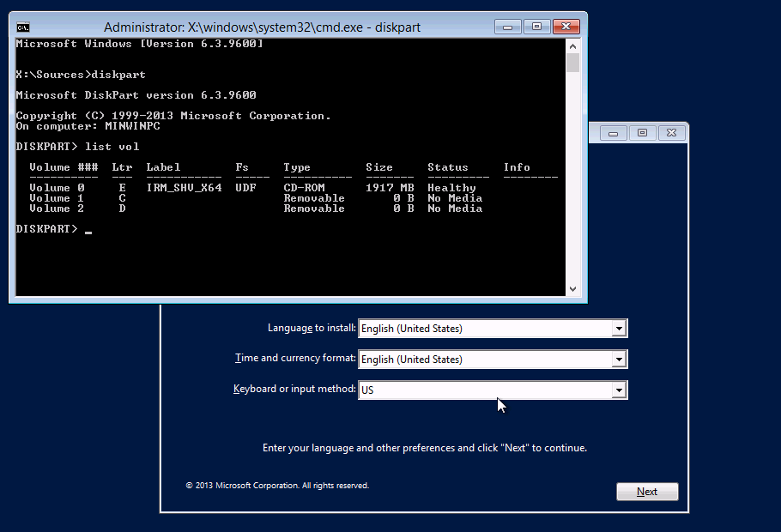The image size is (781, 532).
Task: Click the 'Volume 2' row text
Action: [57, 209]
